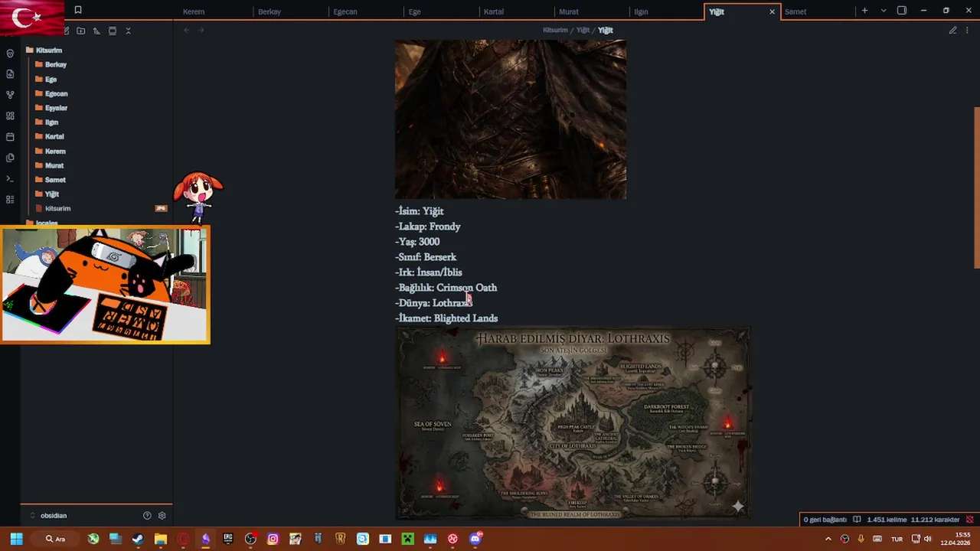This screenshot has width=980, height=551.
Task: Open the tab list dropdown arrow
Action: tap(884, 11)
